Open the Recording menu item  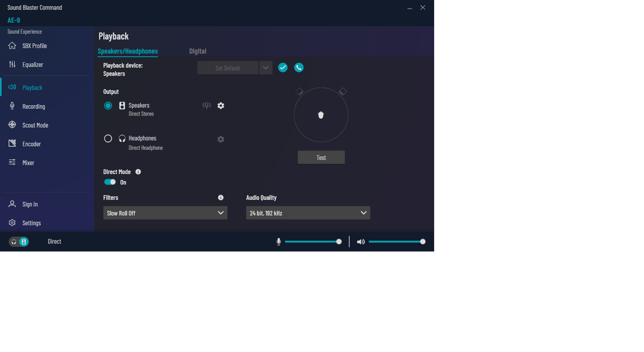pyautogui.click(x=34, y=106)
